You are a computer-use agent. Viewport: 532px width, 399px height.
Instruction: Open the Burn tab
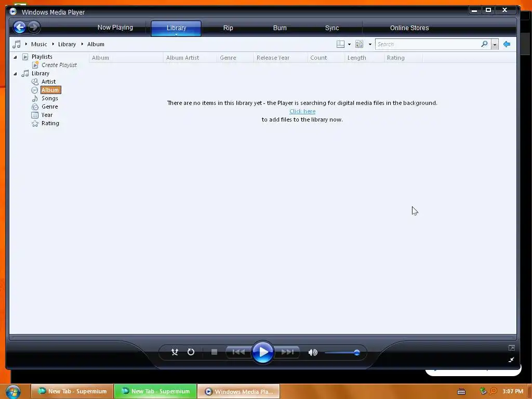point(280,28)
